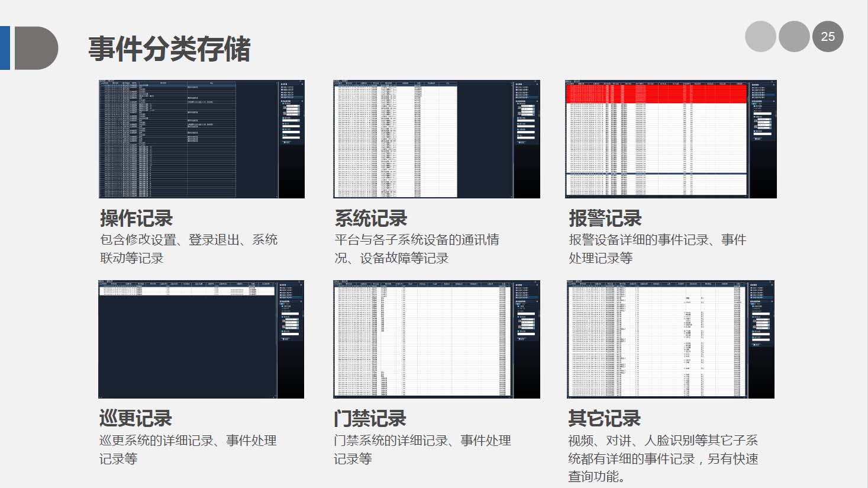Open the 巡更记录 screenshot thumbnail
This screenshot has height=488, width=868.
click(201, 339)
